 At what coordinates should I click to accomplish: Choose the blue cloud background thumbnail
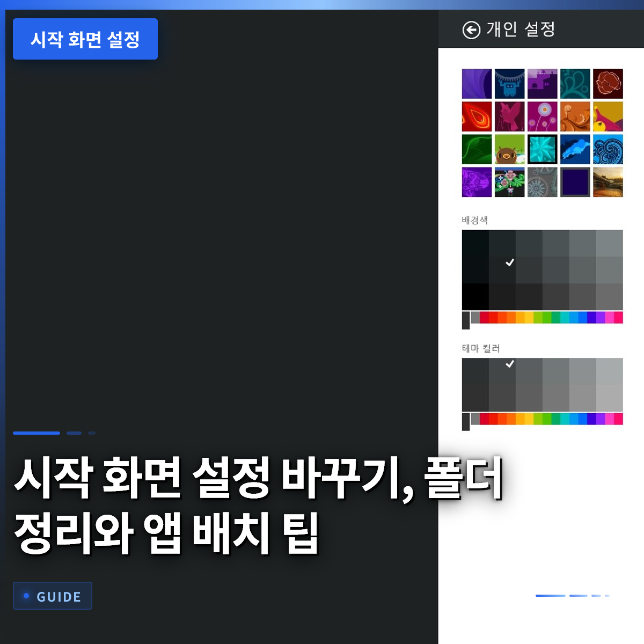(575, 149)
